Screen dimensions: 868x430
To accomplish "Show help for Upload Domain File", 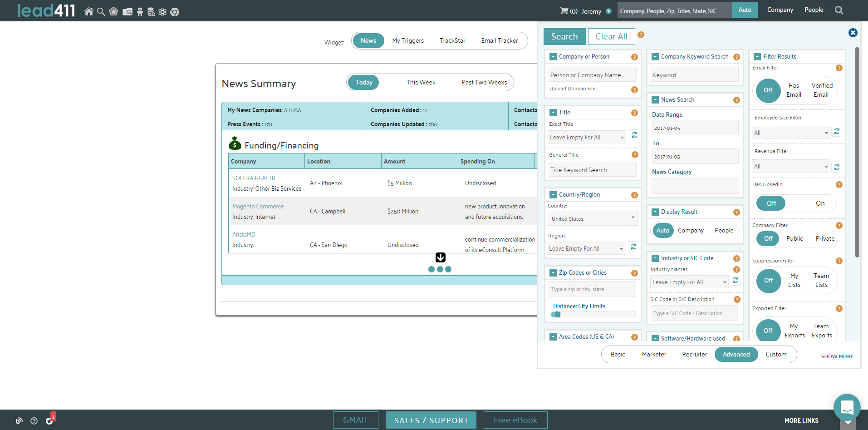I will pos(634,90).
